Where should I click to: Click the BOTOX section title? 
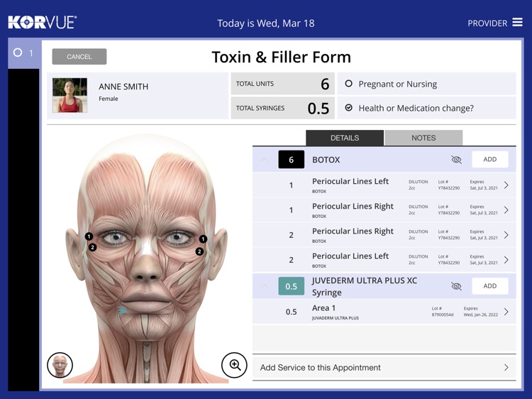[326, 160]
